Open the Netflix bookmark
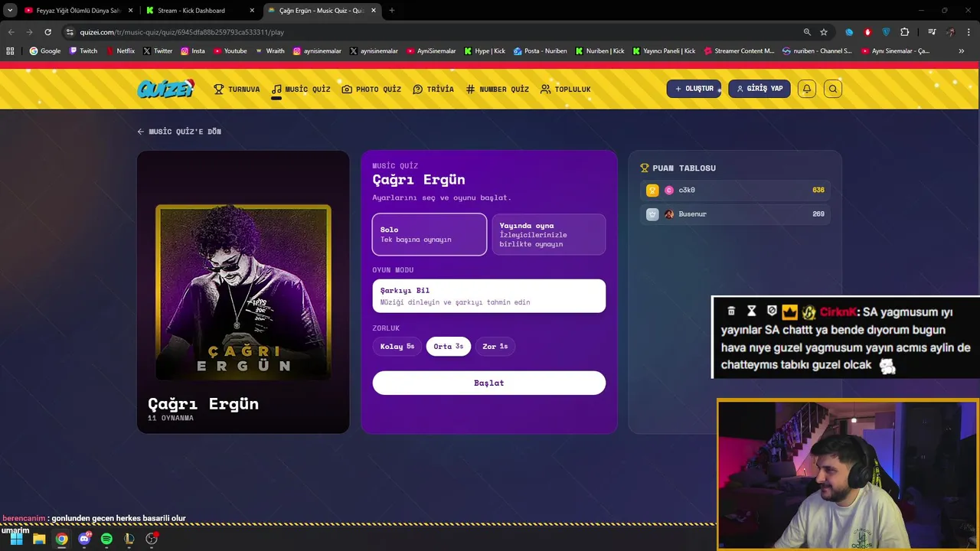Viewport: 980px width, 551px height. click(x=120, y=51)
